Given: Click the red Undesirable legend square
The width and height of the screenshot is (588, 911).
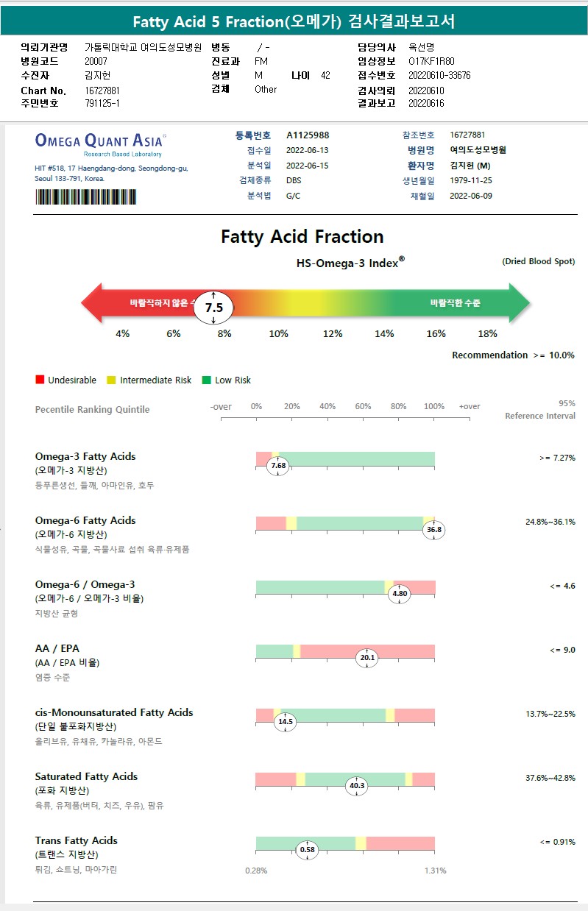Looking at the screenshot, I should (x=40, y=380).
